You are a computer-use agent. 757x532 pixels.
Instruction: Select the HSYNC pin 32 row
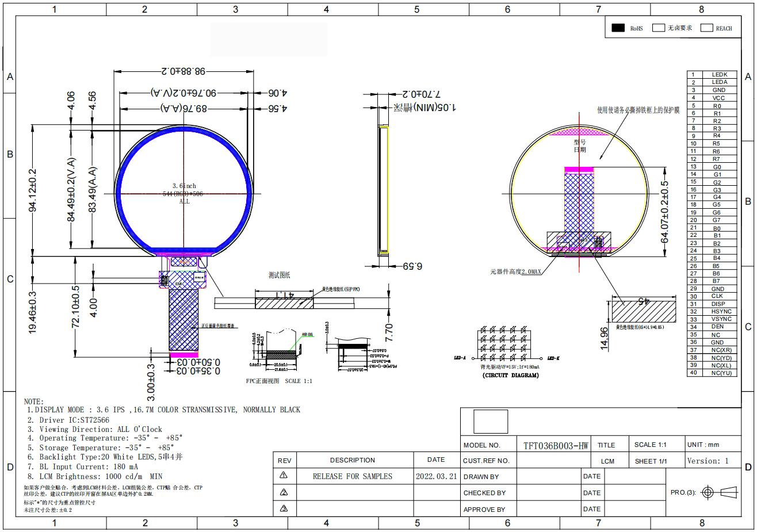tap(712, 311)
